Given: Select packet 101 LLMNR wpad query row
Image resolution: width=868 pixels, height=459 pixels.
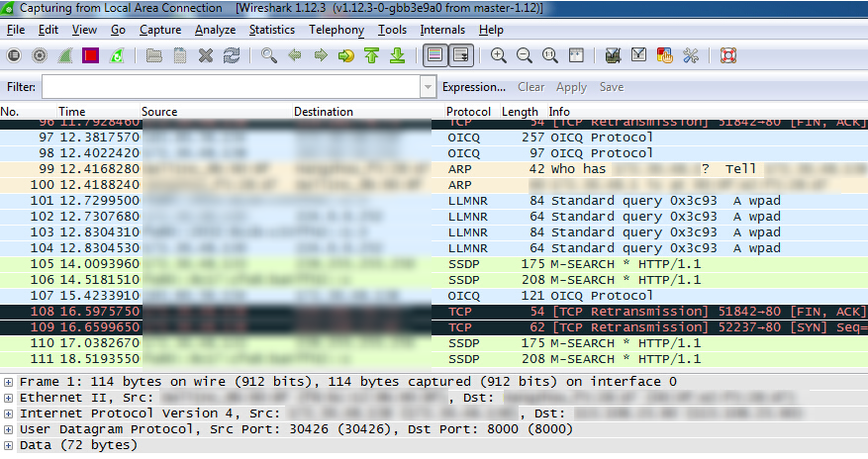Looking at the screenshot, I should (434, 201).
